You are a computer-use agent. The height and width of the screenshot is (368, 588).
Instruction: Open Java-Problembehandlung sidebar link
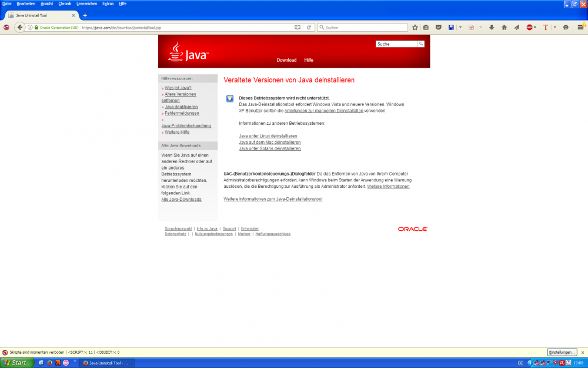pos(186,126)
